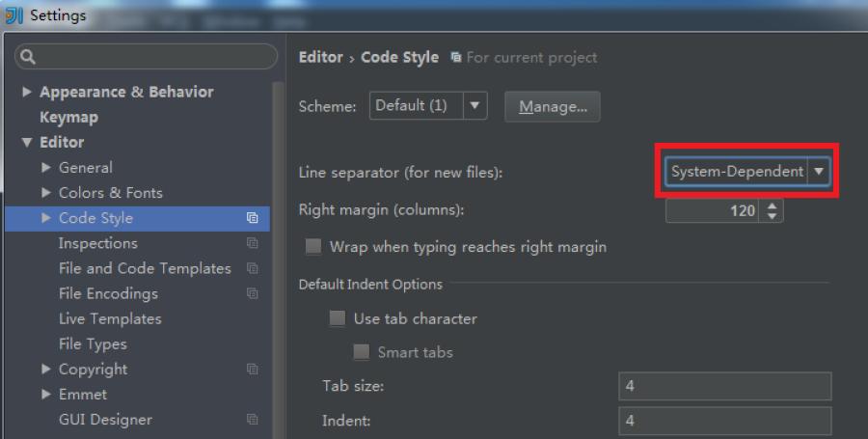Click the 'Line separator (for new files):' label
Viewport: 868px width, 439px height.
pyautogui.click(x=400, y=172)
